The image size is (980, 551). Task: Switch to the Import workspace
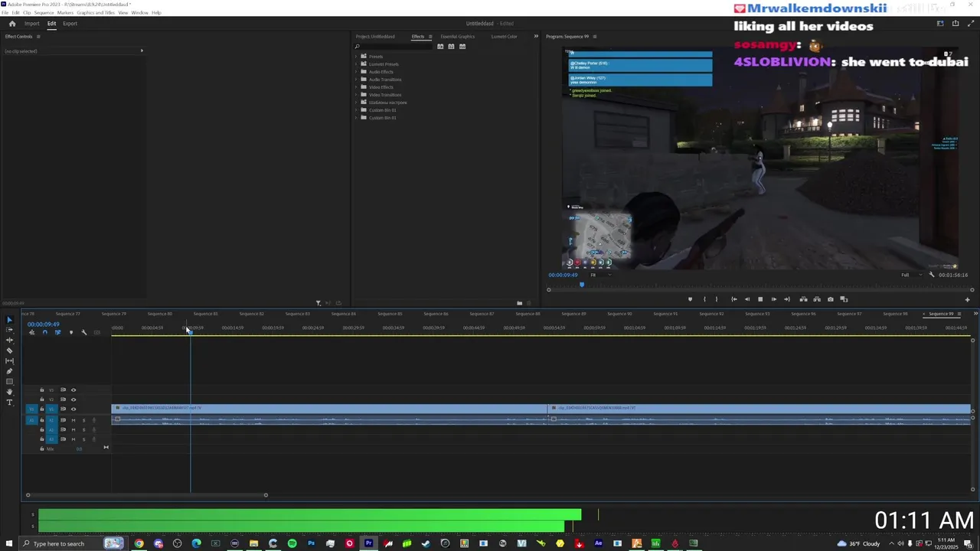point(31,24)
